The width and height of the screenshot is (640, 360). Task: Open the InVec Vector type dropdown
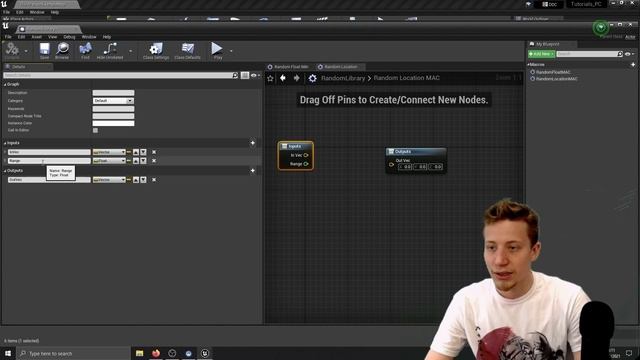tap(109, 152)
